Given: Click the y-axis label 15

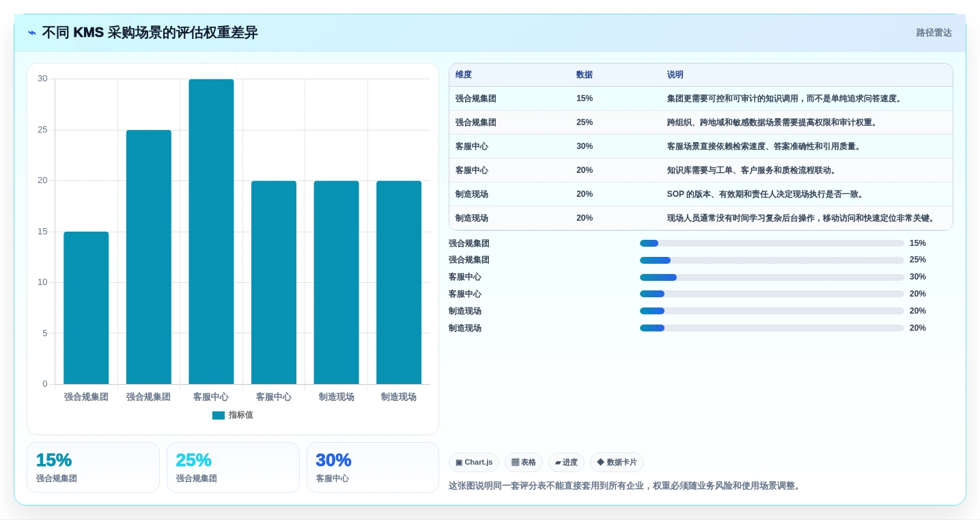Looking at the screenshot, I should [42, 232].
